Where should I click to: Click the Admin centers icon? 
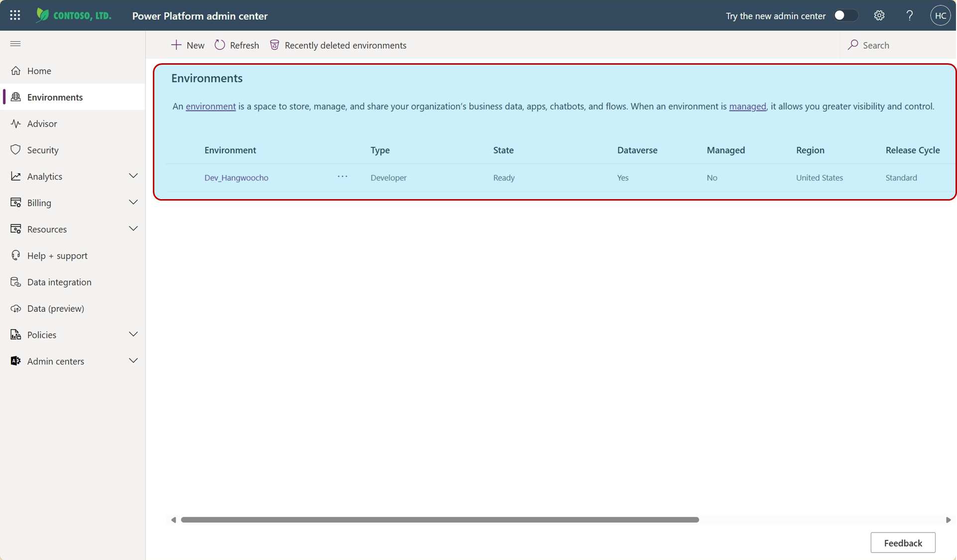16,361
